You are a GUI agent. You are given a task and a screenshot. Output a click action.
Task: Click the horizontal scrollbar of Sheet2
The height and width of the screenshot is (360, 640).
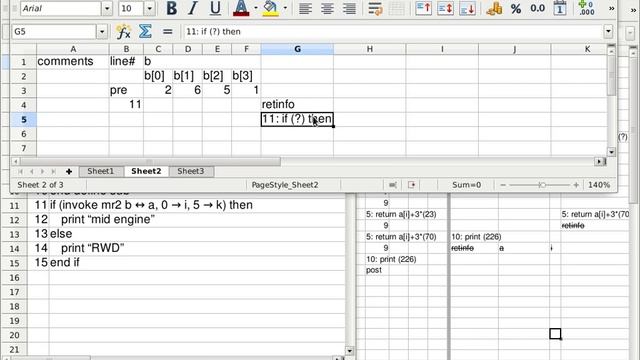tap(151, 162)
